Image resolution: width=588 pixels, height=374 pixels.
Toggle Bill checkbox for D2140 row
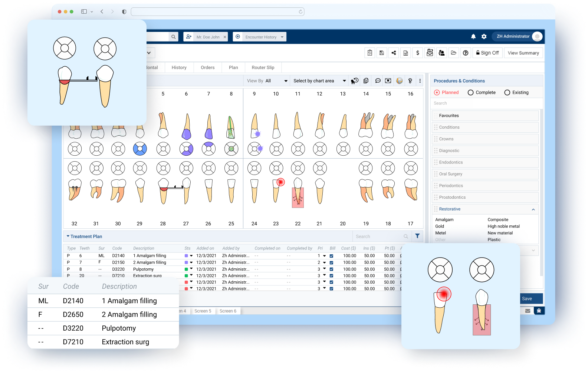coord(331,256)
